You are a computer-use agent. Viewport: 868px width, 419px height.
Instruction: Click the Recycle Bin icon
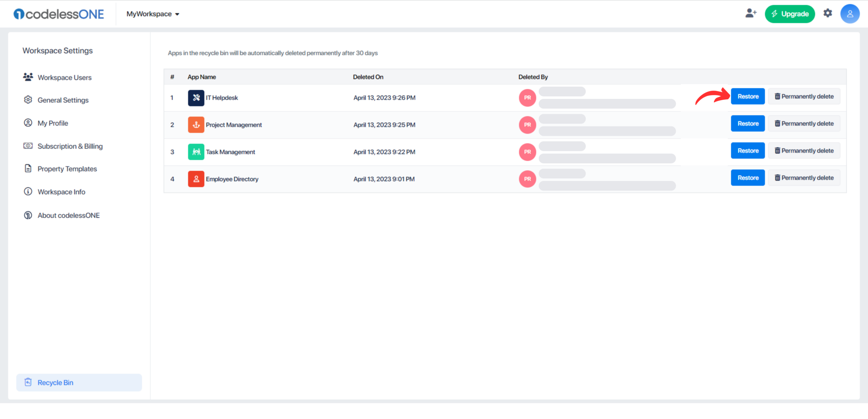coord(28,382)
